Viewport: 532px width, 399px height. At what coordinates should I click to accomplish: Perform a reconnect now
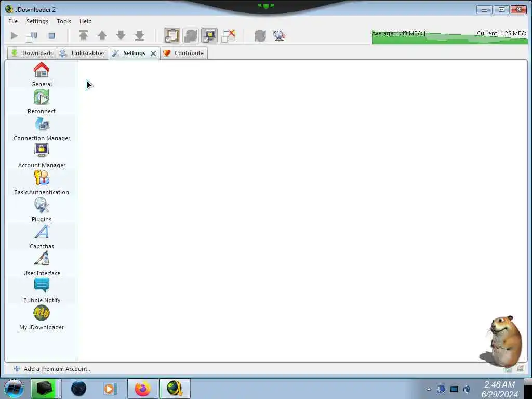click(x=260, y=35)
